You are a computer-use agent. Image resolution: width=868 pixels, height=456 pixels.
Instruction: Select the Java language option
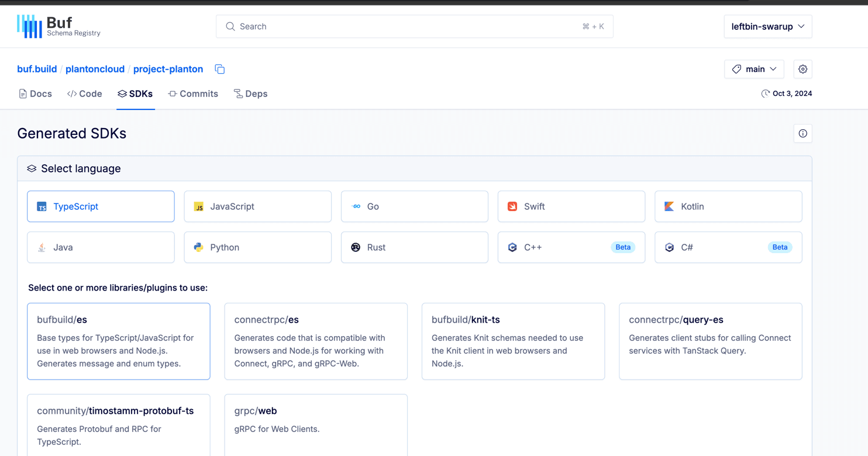click(101, 247)
